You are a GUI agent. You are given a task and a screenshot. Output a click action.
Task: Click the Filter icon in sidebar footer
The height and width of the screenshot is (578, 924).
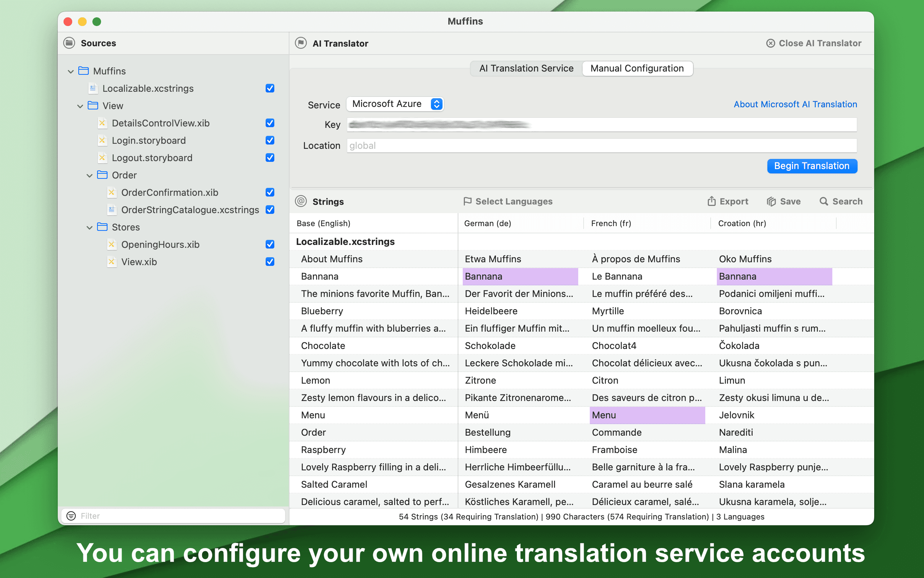pos(71,516)
